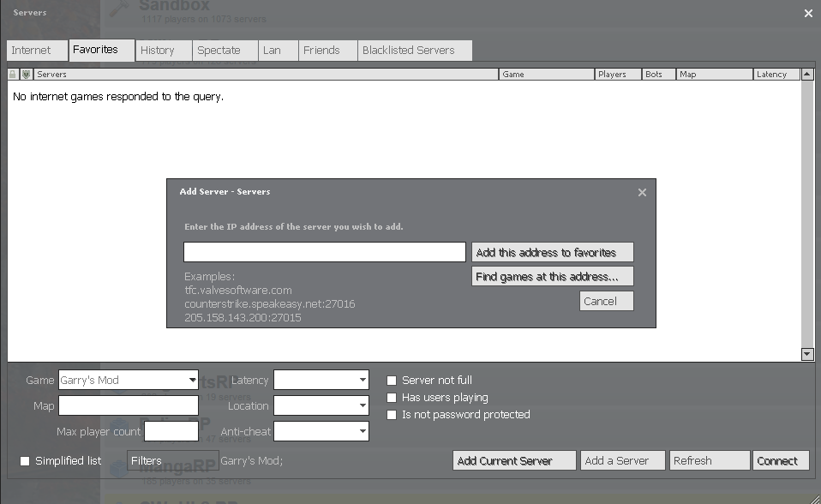Screen dimensions: 821x504
Task: Click the server list scroll up arrow
Action: tap(807, 75)
